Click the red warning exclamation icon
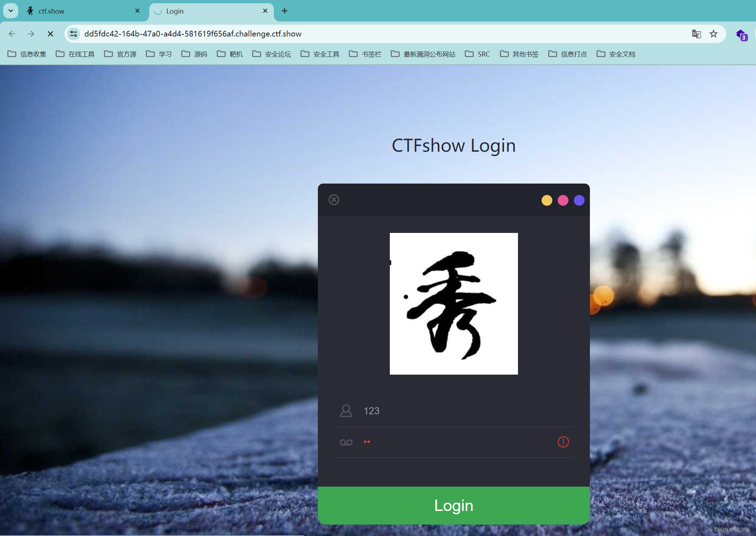This screenshot has width=756, height=536. (x=563, y=442)
